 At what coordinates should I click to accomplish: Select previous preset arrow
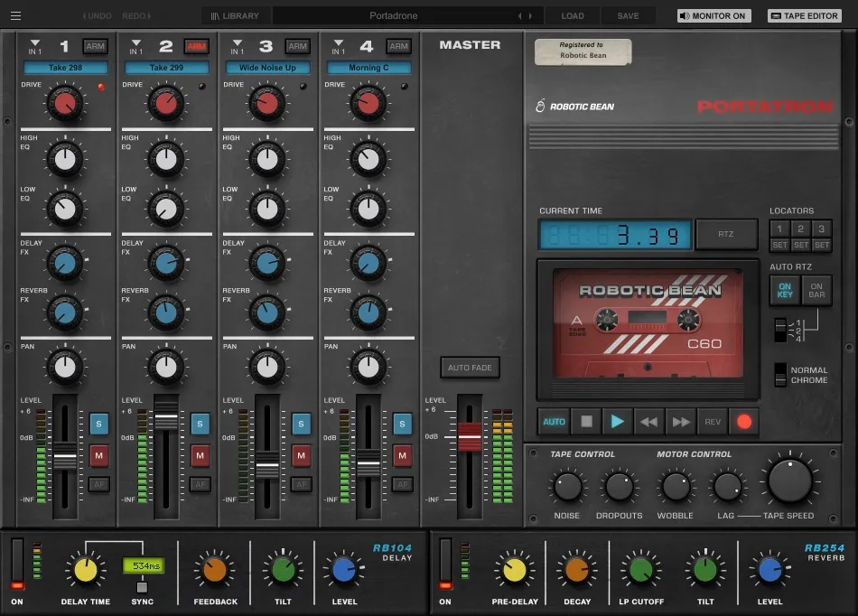[520, 16]
